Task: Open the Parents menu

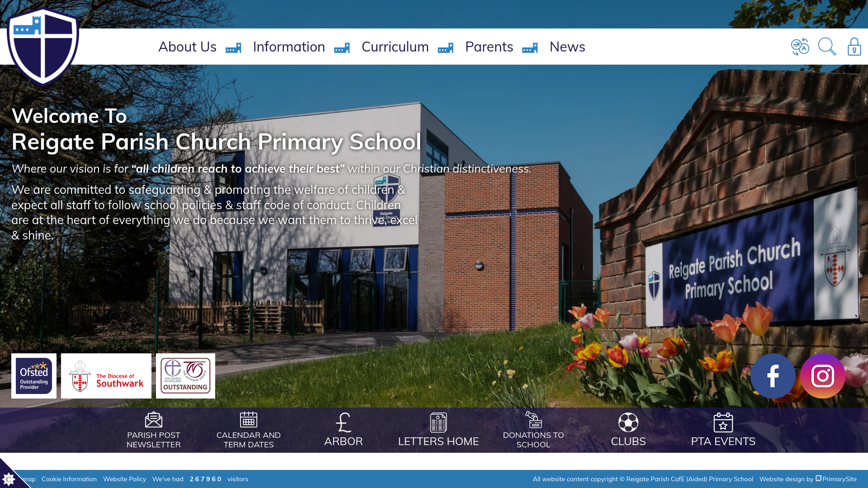Action: pos(489,47)
